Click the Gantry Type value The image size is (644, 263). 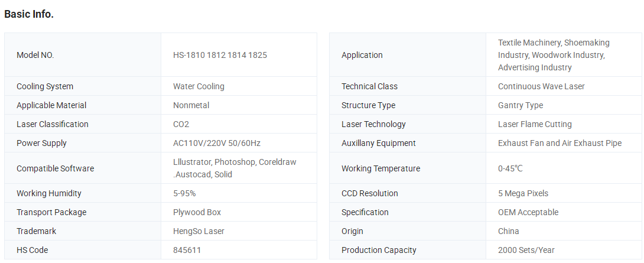coord(521,105)
